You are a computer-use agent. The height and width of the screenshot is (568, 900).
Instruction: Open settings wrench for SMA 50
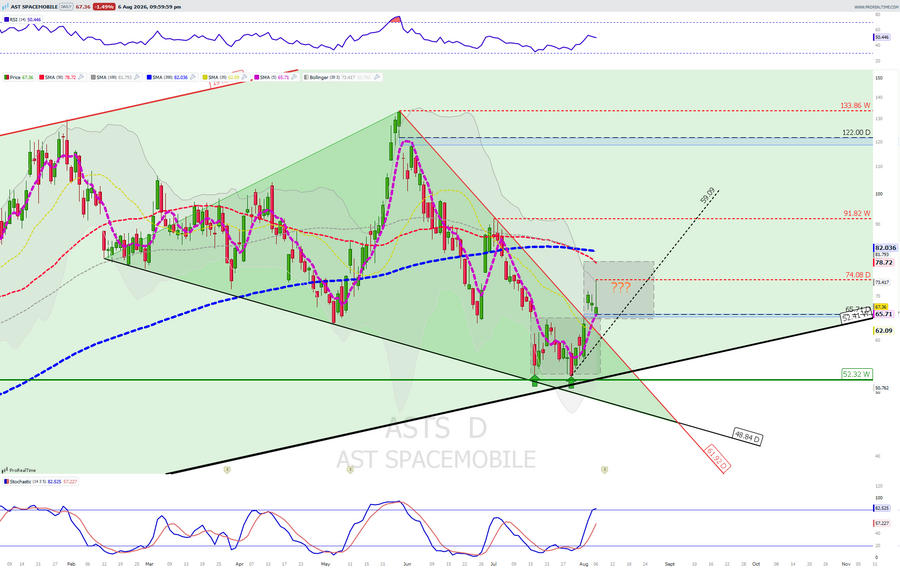(x=81, y=77)
